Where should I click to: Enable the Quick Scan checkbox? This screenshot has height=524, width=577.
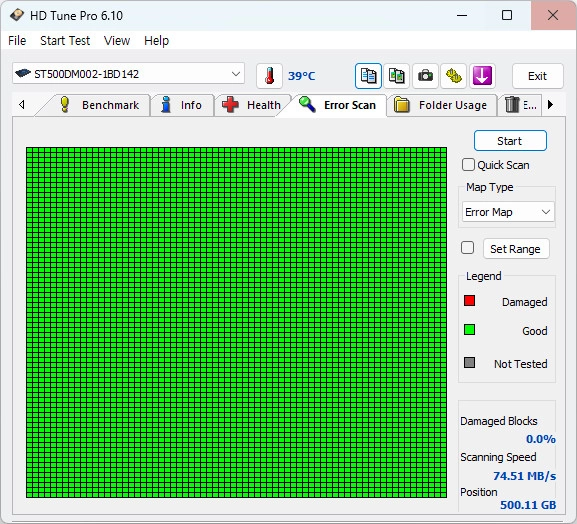(x=468, y=164)
